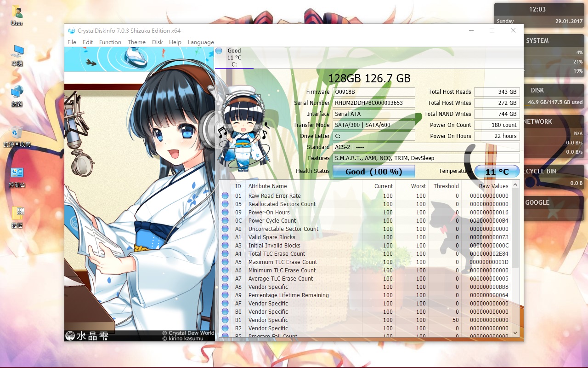
Task: Open the User folder desktop icon
Action: point(17,15)
